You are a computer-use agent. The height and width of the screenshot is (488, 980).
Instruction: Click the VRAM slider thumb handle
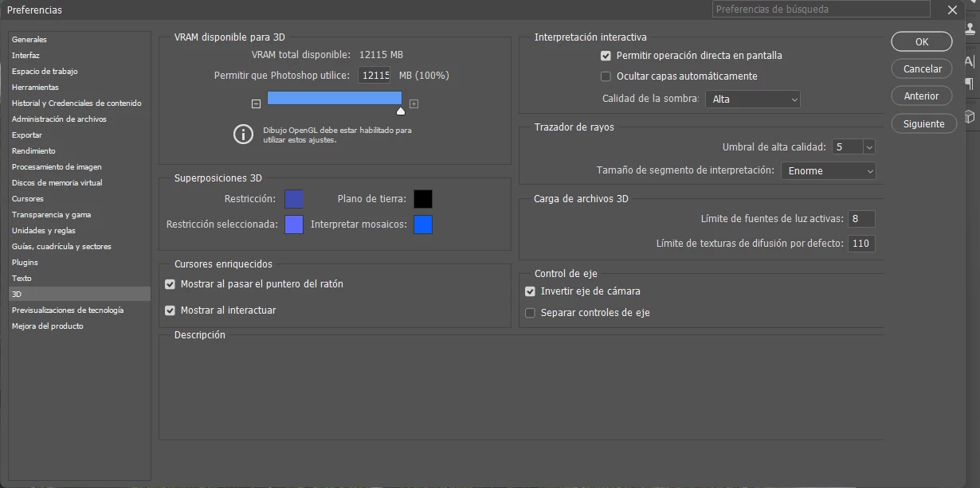tap(401, 111)
